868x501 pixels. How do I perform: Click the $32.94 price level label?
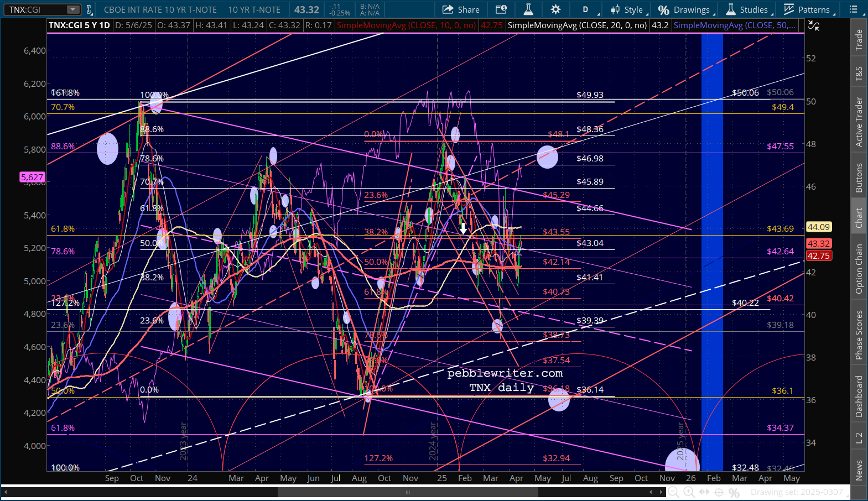coord(556,458)
